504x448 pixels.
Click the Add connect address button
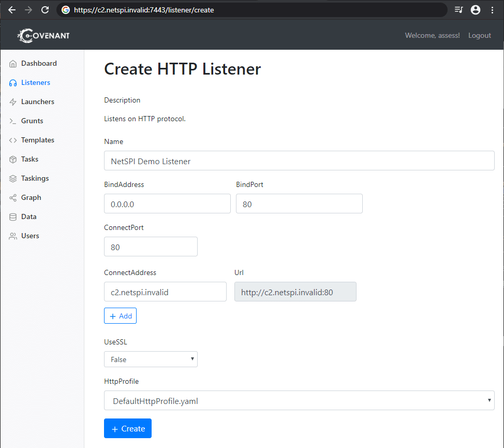point(120,316)
